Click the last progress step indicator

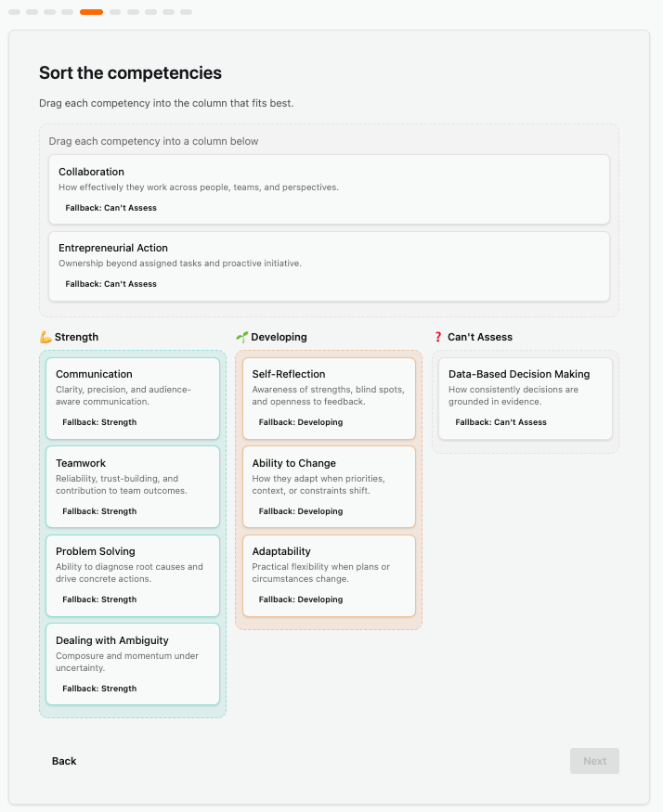pyautogui.click(x=186, y=12)
